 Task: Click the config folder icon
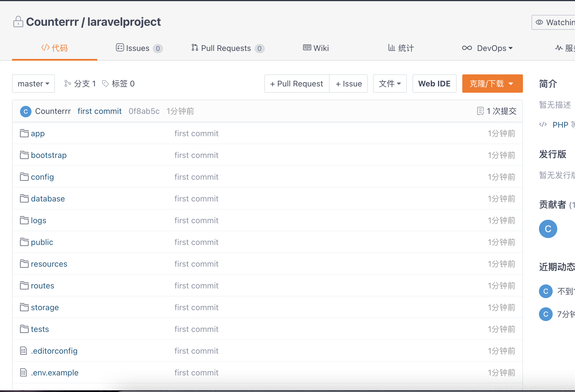tap(24, 177)
